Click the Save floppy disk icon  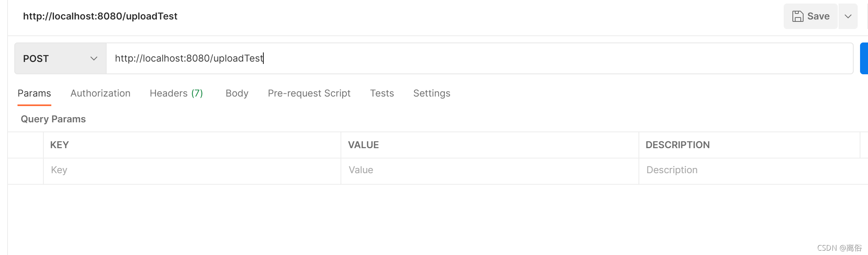[798, 16]
